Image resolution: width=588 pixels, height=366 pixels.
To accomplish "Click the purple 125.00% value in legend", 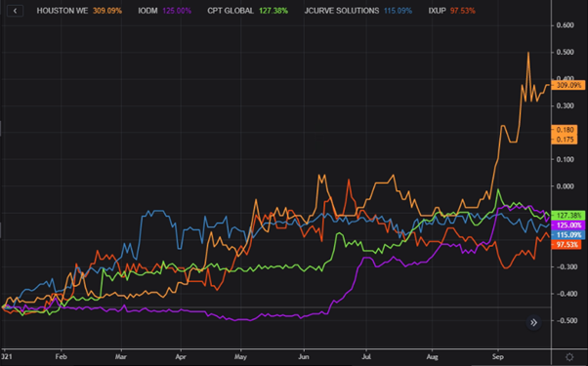I will click(x=177, y=11).
